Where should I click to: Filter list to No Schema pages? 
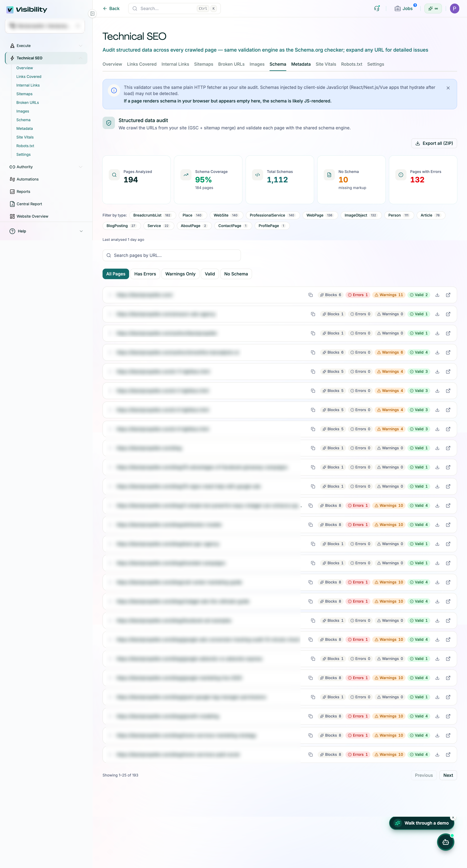coord(236,274)
